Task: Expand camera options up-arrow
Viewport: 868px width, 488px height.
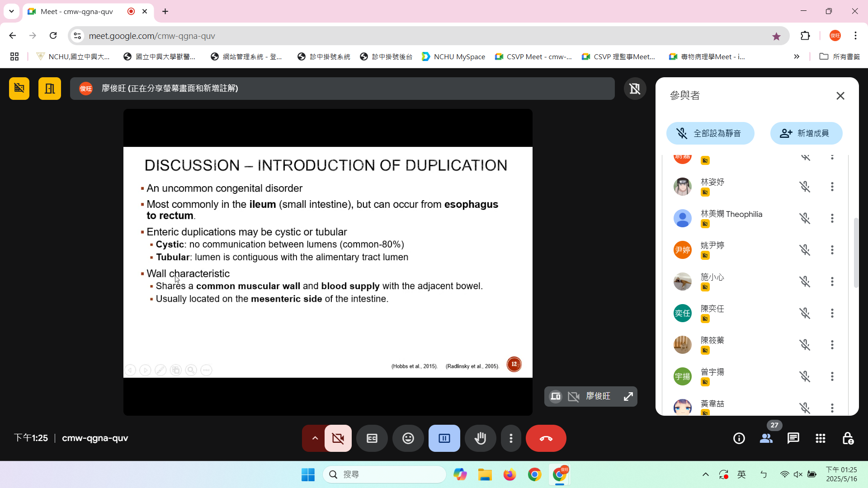Action: point(315,438)
